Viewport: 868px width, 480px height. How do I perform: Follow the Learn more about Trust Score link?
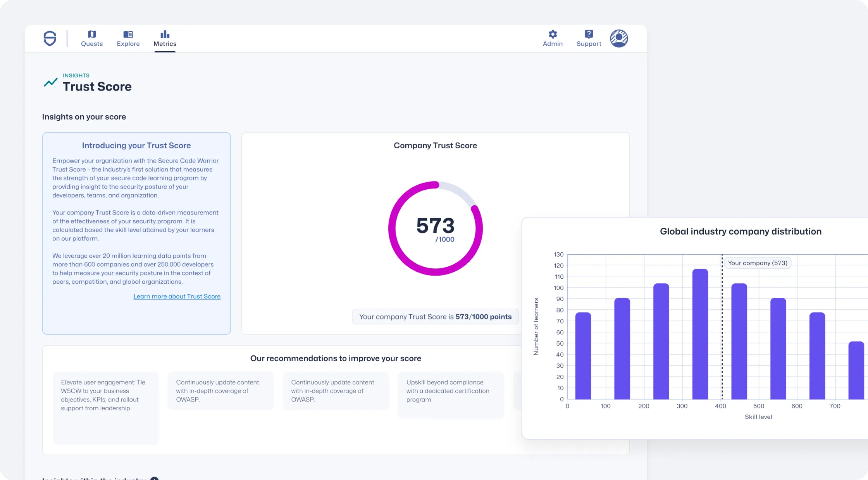tap(177, 296)
